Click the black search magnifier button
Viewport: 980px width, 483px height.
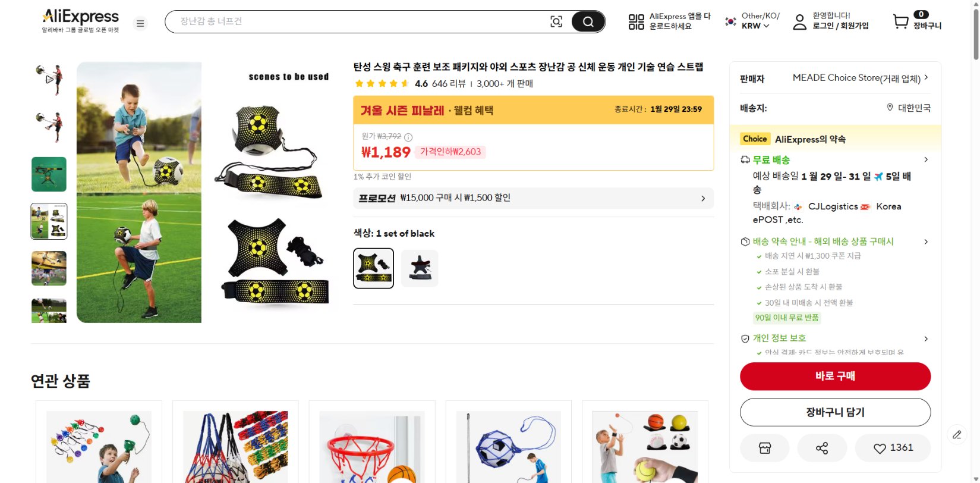point(588,22)
